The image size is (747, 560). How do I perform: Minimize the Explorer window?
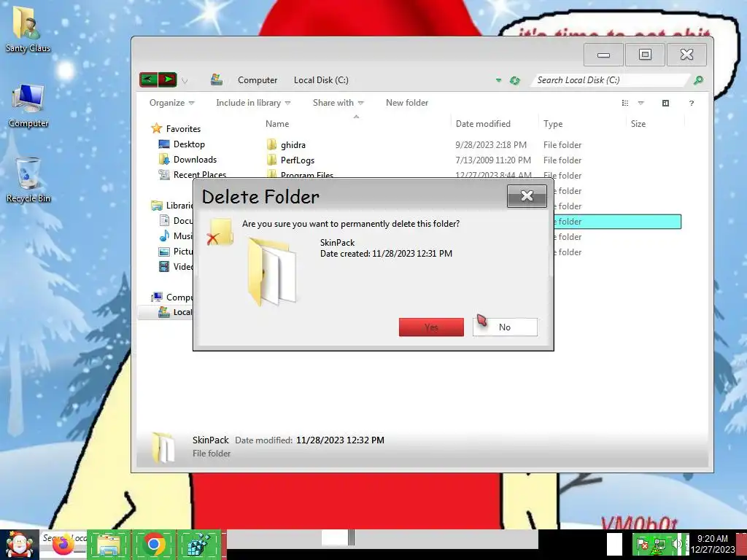603,55
